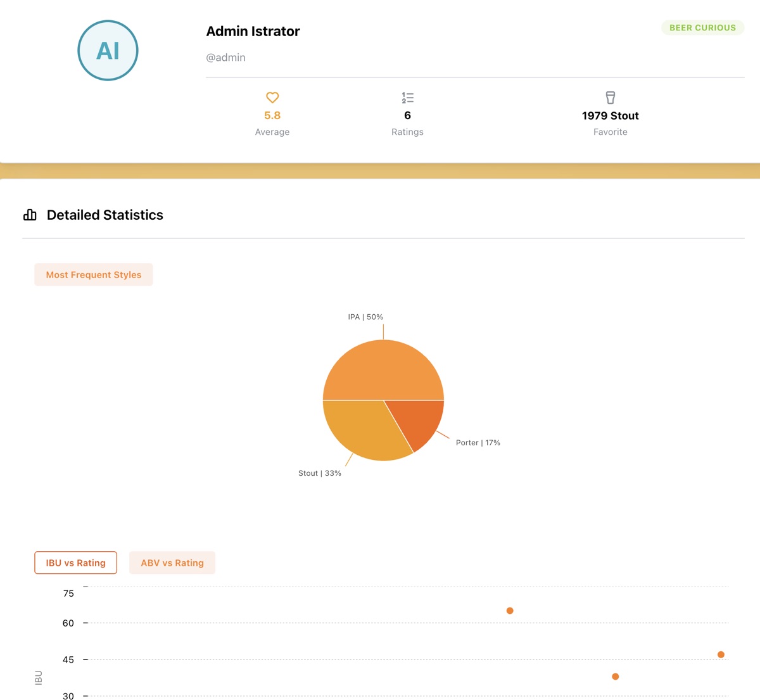This screenshot has height=700, width=760.
Task: Click the 5.8 average rating value
Action: click(272, 115)
